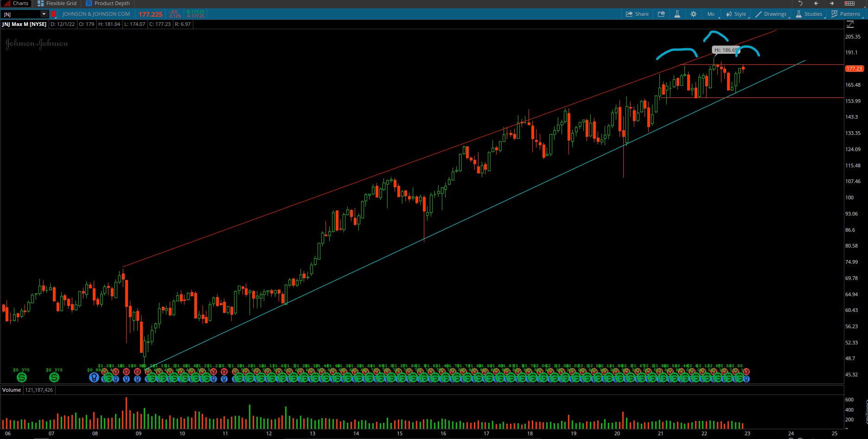Image resolution: width=868 pixels, height=439 pixels.
Task: Click the left arrow navigation icon
Action: point(816,3)
